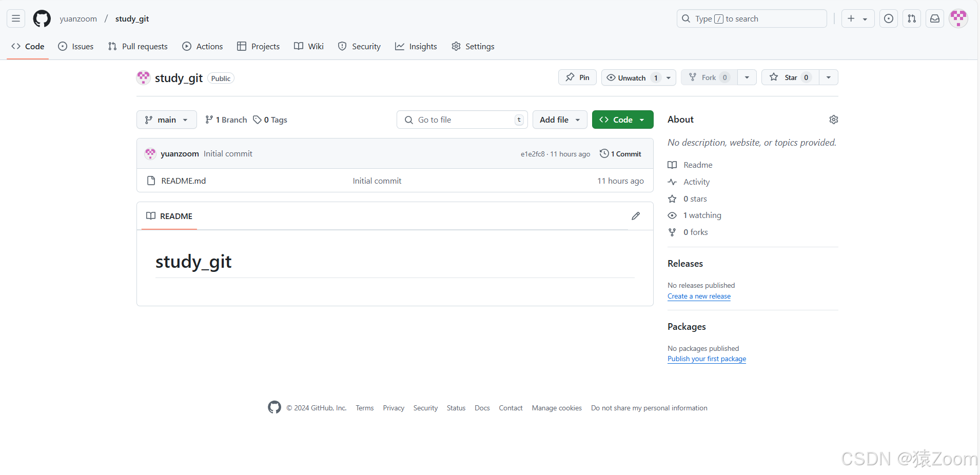Click the history icon in the header
The height and width of the screenshot is (475, 980).
point(889,18)
